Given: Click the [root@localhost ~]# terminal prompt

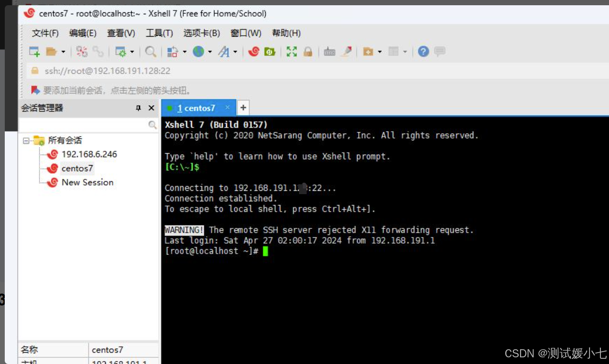Looking at the screenshot, I should coord(212,251).
